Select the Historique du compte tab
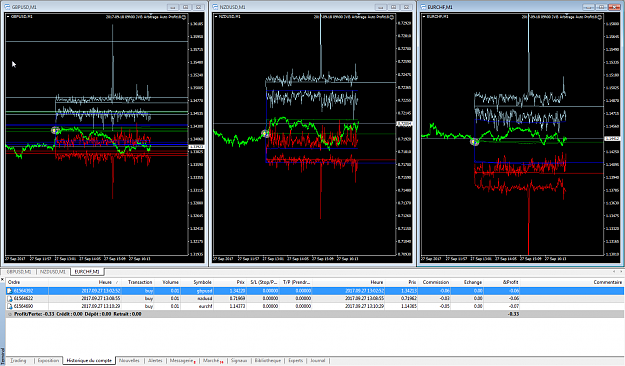 pos(89,360)
